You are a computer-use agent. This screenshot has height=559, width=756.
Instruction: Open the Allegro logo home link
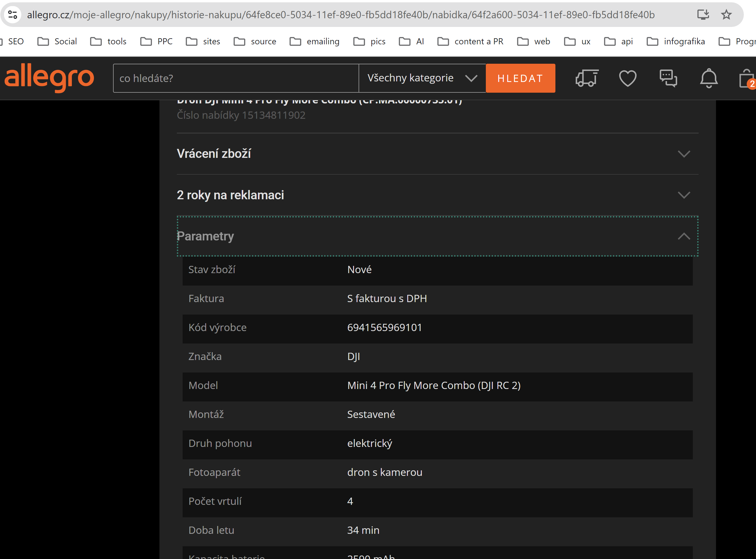[x=49, y=78]
